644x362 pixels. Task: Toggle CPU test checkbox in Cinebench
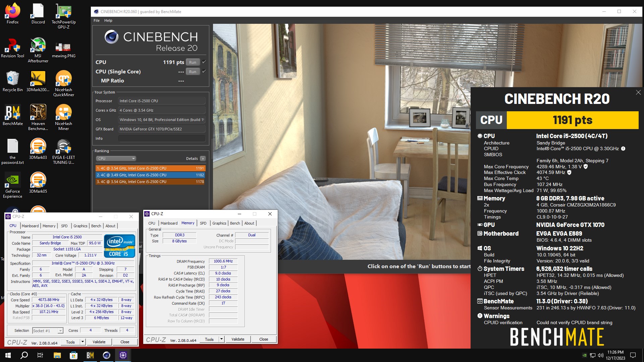click(204, 62)
